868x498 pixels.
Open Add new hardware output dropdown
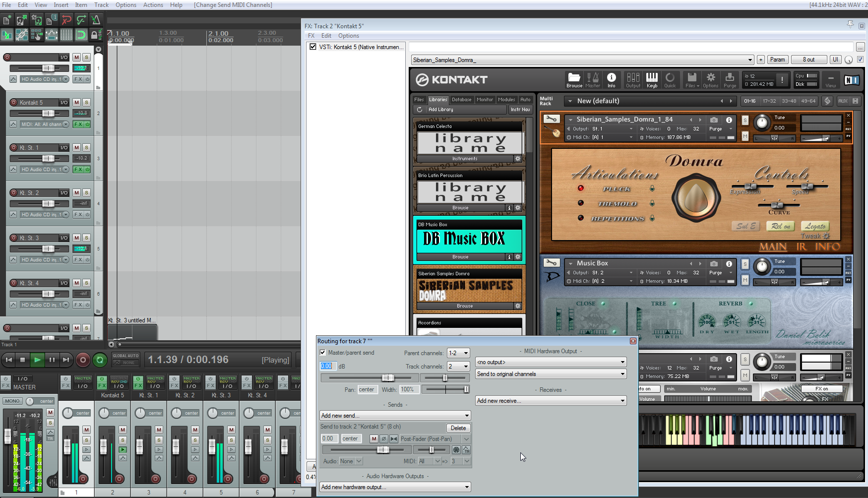395,487
